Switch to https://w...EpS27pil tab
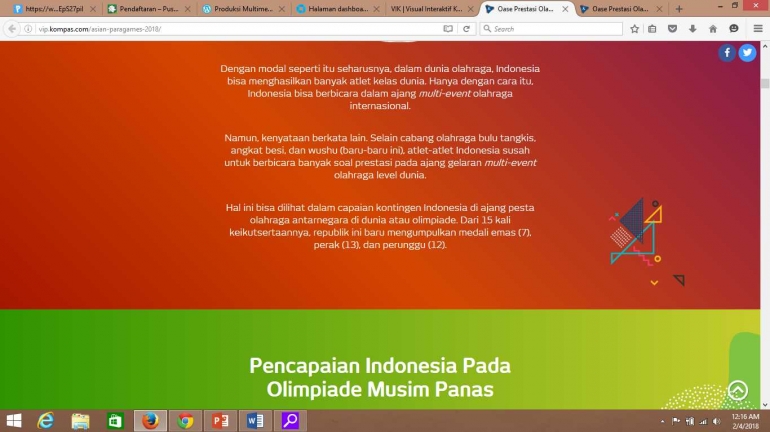This screenshot has height=432, width=770. coord(54,9)
